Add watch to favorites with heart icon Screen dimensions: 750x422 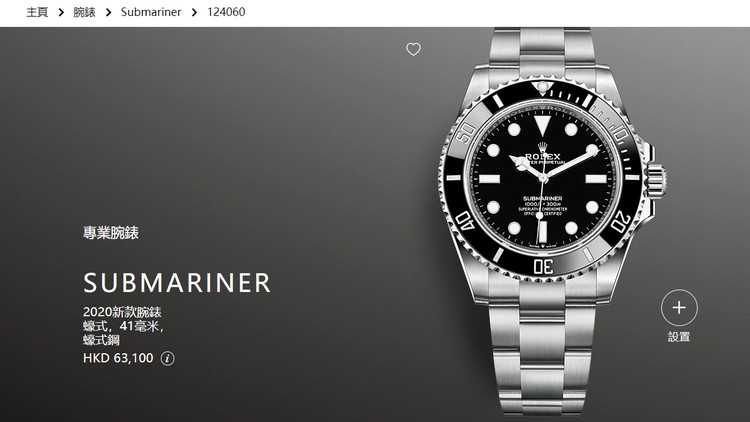point(413,49)
